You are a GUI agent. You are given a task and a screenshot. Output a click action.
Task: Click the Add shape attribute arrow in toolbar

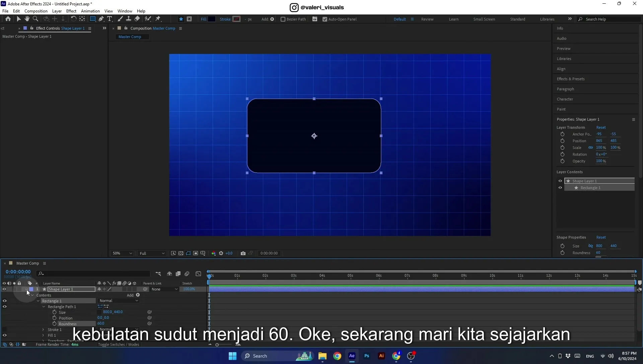click(272, 19)
